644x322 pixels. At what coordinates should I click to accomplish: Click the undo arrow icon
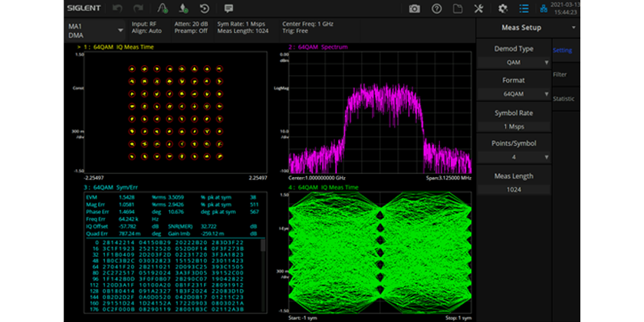point(118,8)
